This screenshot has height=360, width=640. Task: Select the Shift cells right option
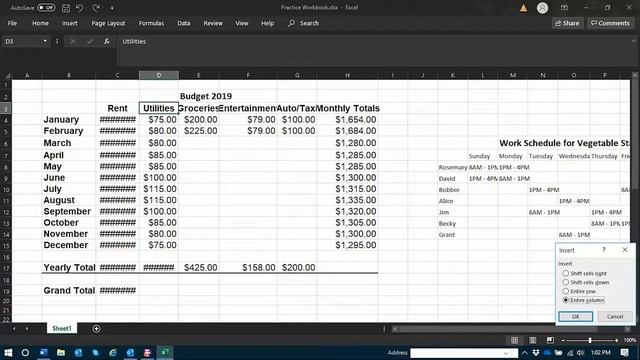point(584,273)
